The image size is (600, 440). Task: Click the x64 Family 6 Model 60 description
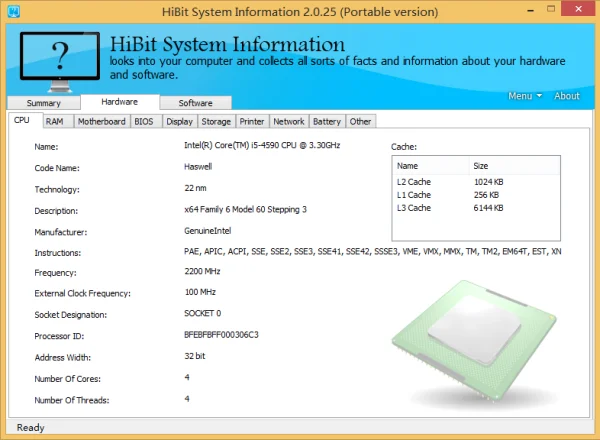245,209
